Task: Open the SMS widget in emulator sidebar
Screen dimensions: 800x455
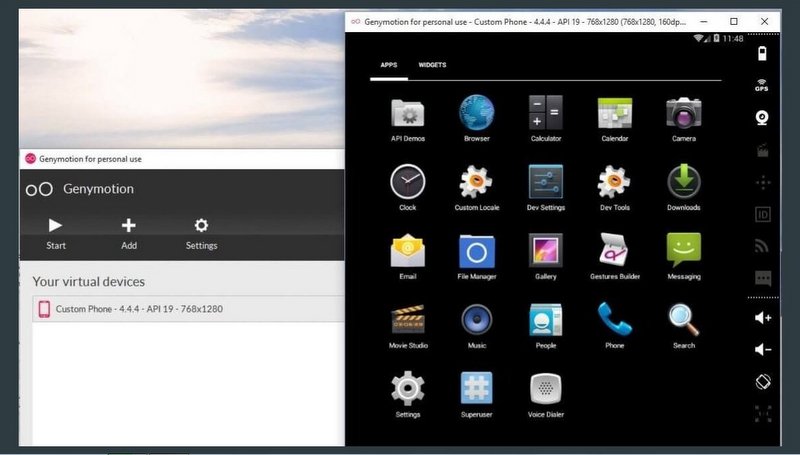Action: (x=763, y=279)
